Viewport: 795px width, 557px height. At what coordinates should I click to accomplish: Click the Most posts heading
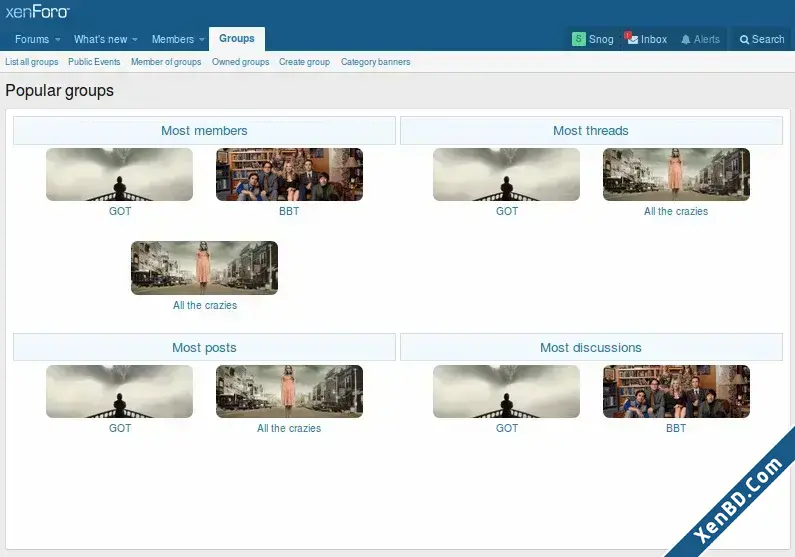204,348
